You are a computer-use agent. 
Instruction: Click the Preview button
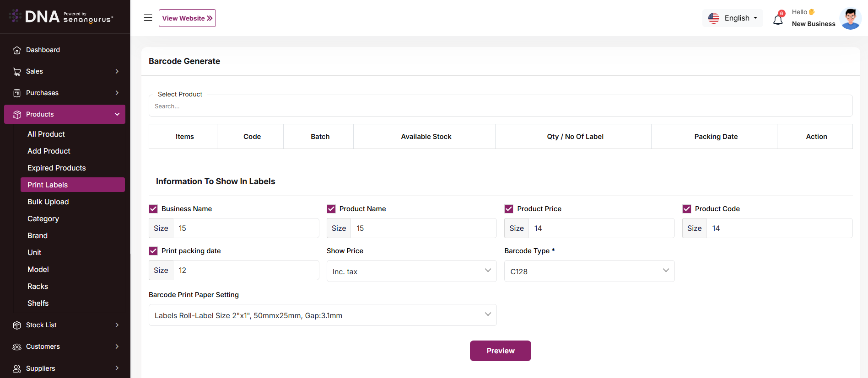(x=500, y=351)
